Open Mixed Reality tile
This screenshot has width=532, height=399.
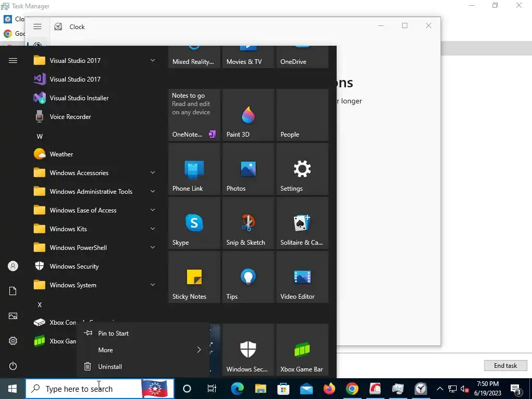(x=194, y=57)
